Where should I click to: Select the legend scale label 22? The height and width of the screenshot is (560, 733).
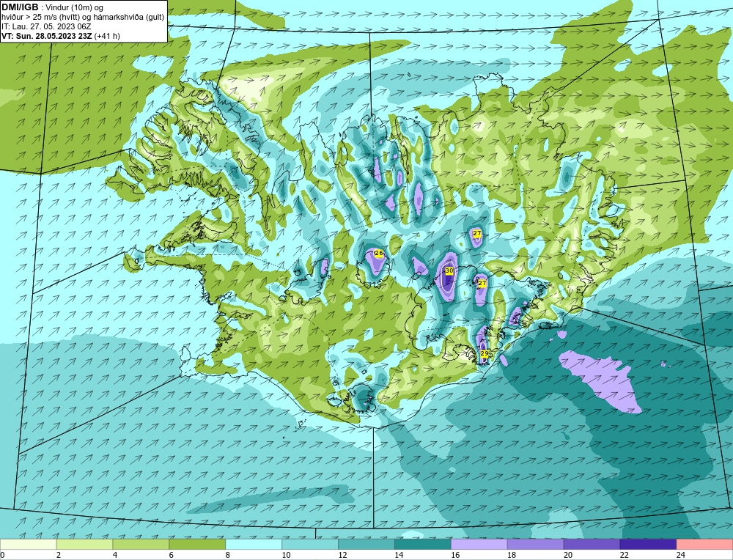[x=624, y=555]
